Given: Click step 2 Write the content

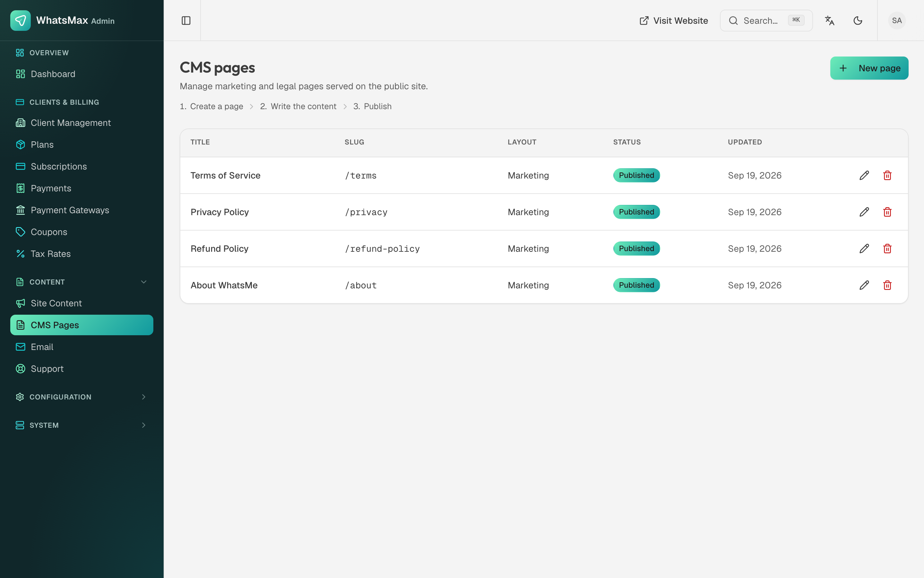Looking at the screenshot, I should click(x=298, y=106).
